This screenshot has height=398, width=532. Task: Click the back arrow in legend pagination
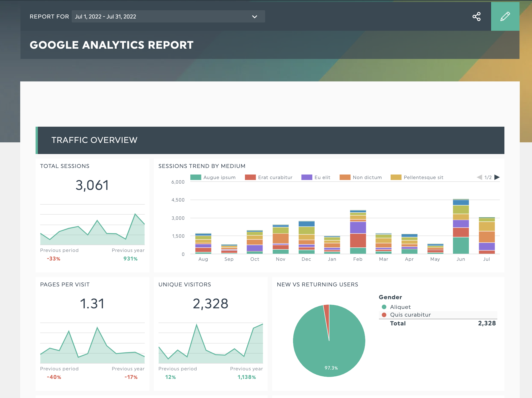[x=479, y=177]
